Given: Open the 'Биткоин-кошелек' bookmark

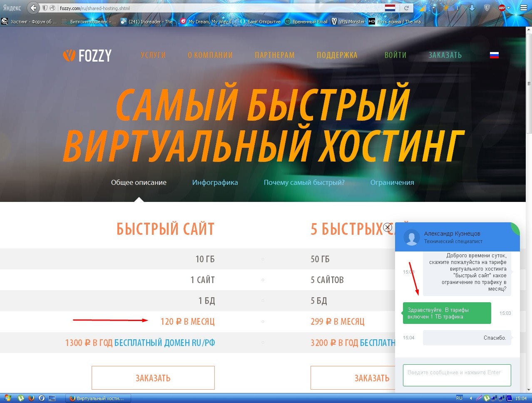Looking at the screenshot, I should (89, 22).
